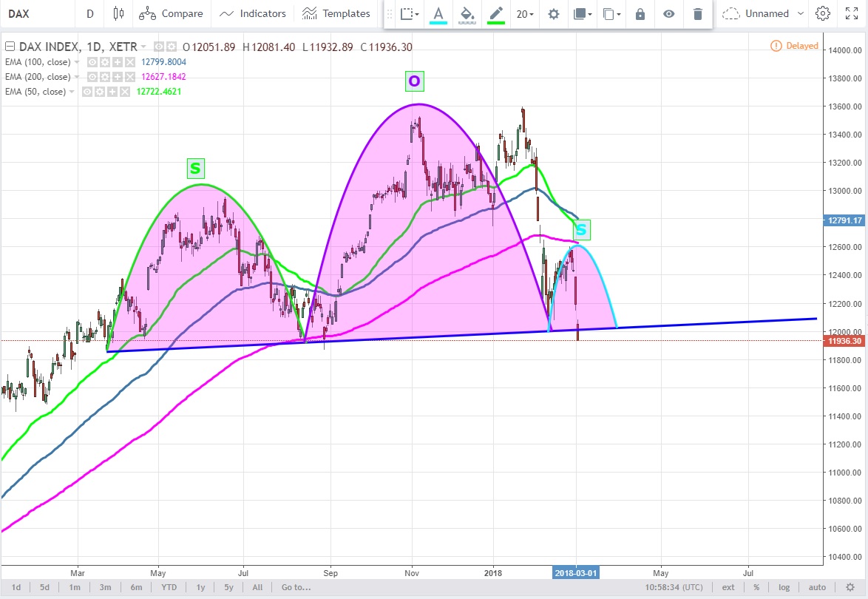Viewport: 868px width, 599px height.
Task: Click the Compare symbols button
Action: coord(171,13)
